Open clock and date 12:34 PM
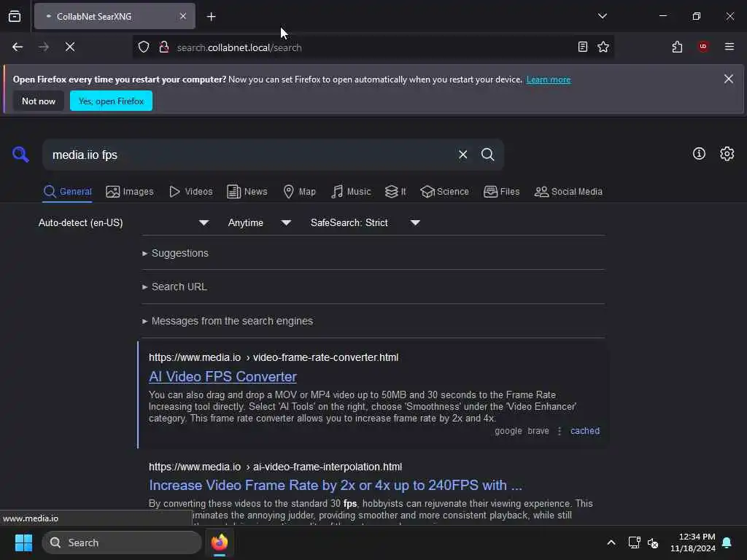The image size is (747, 560). 693,542
